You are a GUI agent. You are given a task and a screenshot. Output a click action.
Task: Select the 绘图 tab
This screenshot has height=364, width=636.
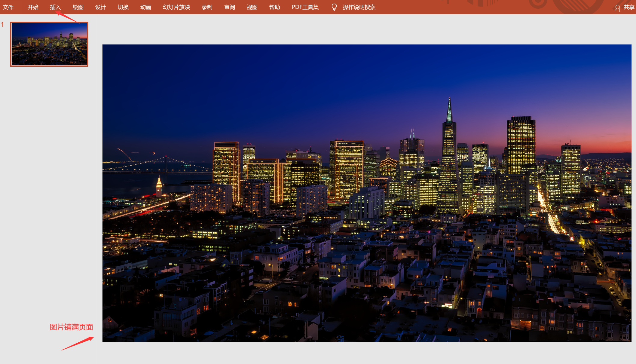click(78, 7)
